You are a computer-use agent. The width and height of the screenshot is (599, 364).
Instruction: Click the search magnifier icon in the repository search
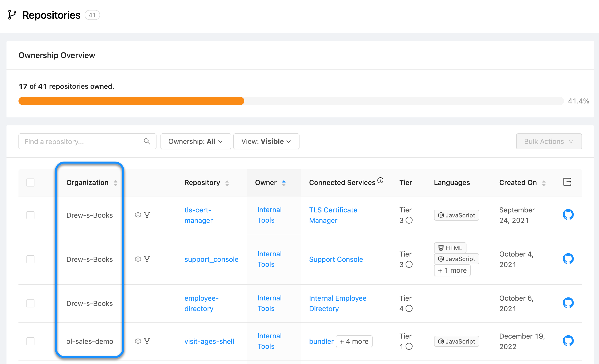coord(147,141)
